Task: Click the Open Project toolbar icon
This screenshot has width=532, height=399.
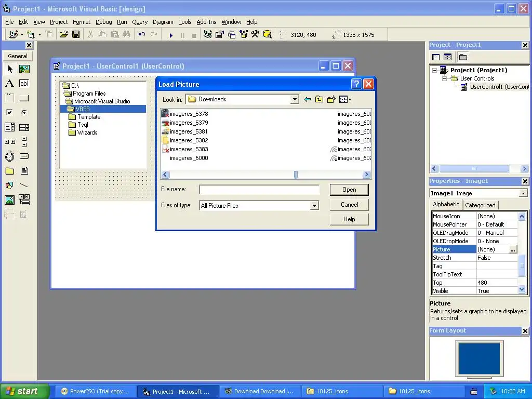Action: (63, 35)
